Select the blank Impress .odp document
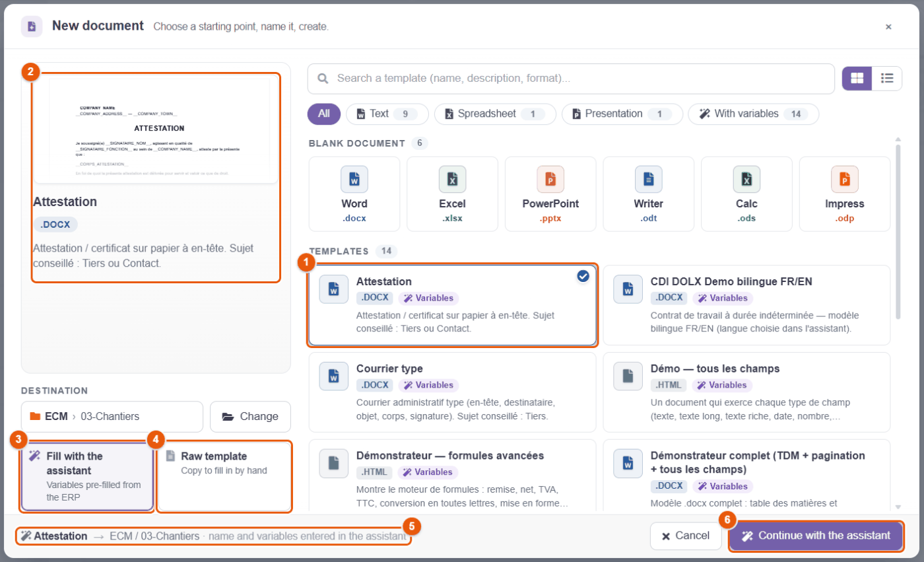 845,193
